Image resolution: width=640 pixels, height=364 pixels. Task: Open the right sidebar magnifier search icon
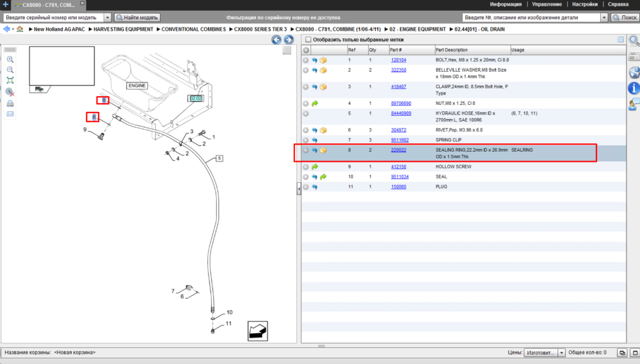click(634, 40)
